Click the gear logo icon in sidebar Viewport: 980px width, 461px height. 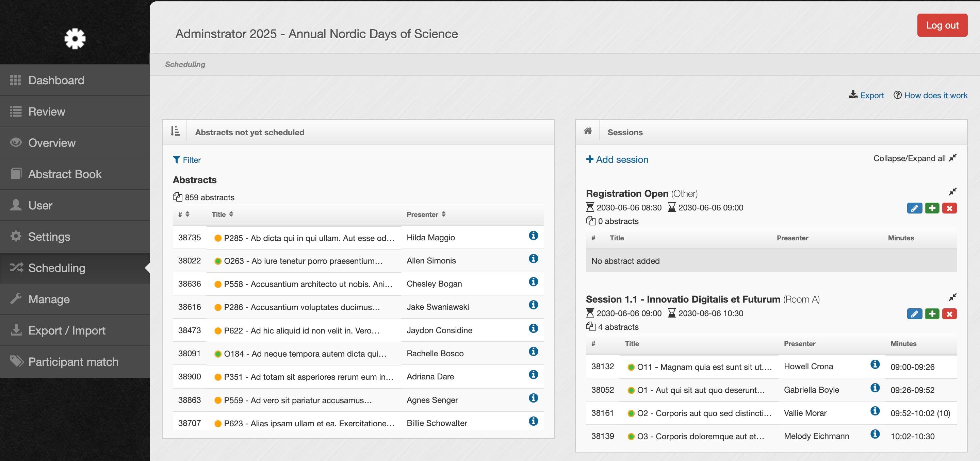[75, 38]
